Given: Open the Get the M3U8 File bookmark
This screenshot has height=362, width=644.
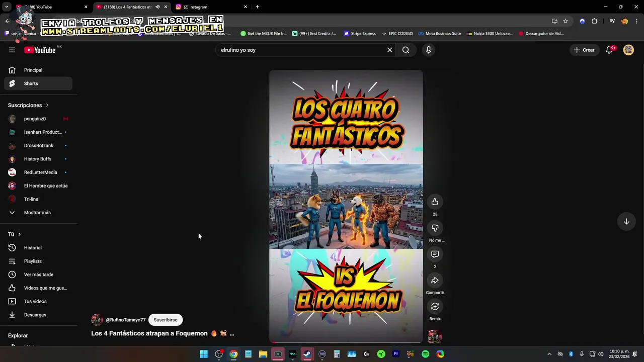Looking at the screenshot, I should tap(263, 34).
